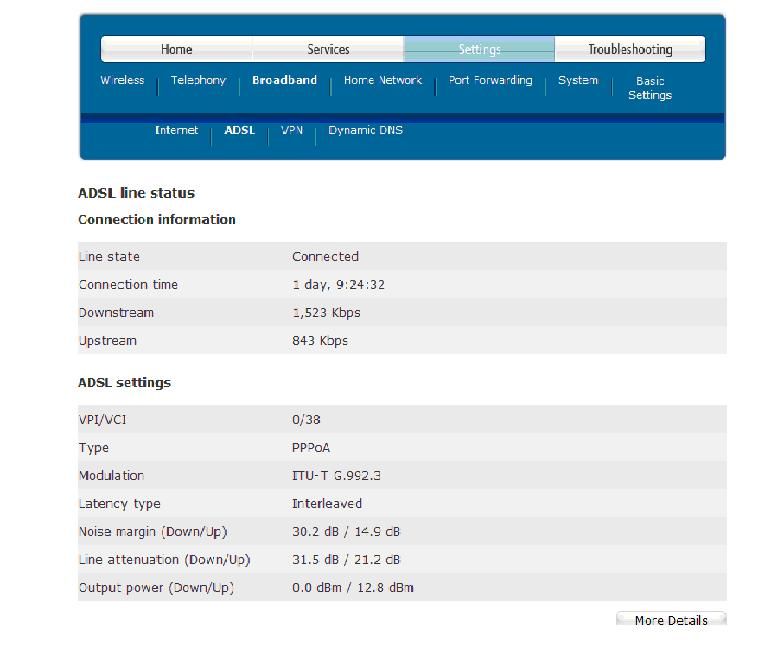Viewport: 766px width, 657px height.
Task: Select the Broadband menu item
Action: coord(284,80)
